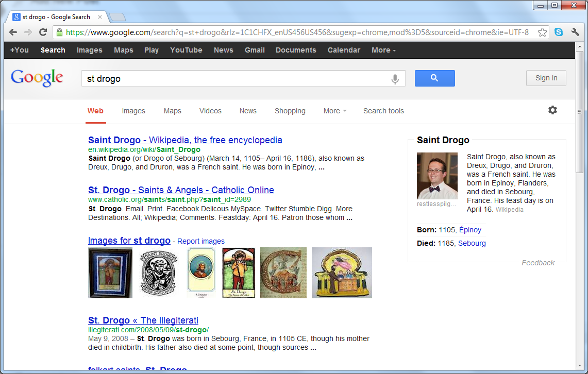588x374 pixels.
Task: Open the framed Saint Drogo picture thumbnail
Action: pos(110,273)
